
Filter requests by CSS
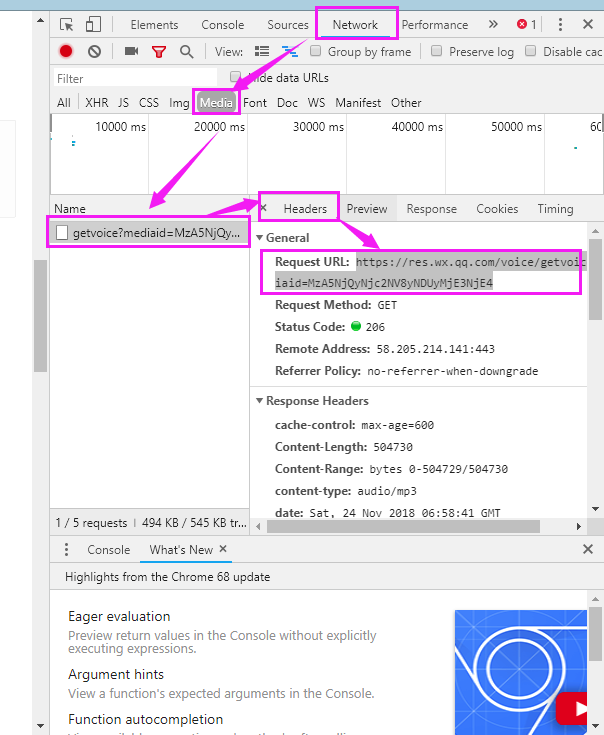(149, 103)
